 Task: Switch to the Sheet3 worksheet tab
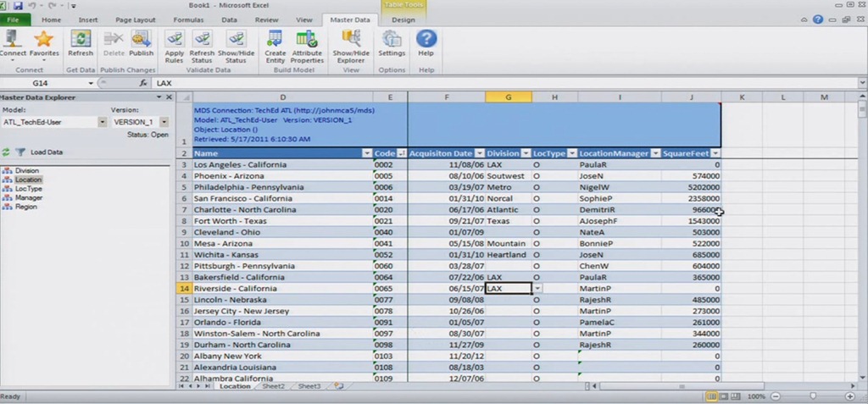[x=309, y=386]
